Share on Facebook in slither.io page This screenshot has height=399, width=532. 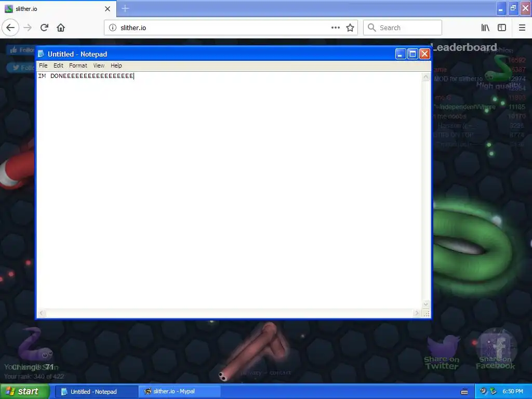[x=496, y=350]
